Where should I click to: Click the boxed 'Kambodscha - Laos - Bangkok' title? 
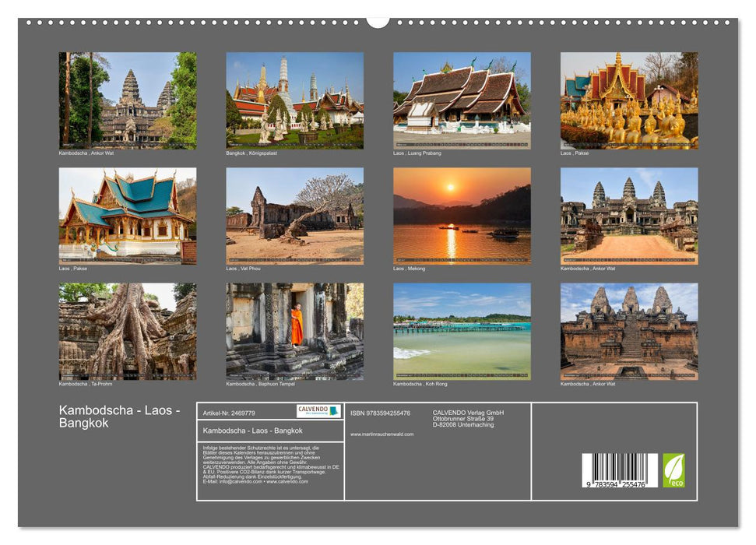coord(252,431)
